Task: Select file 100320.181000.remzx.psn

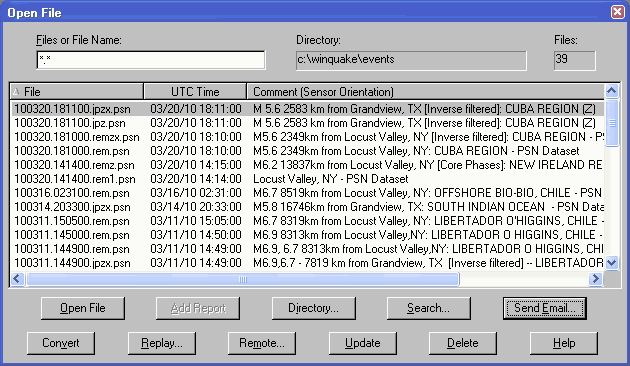Action: click(x=77, y=137)
